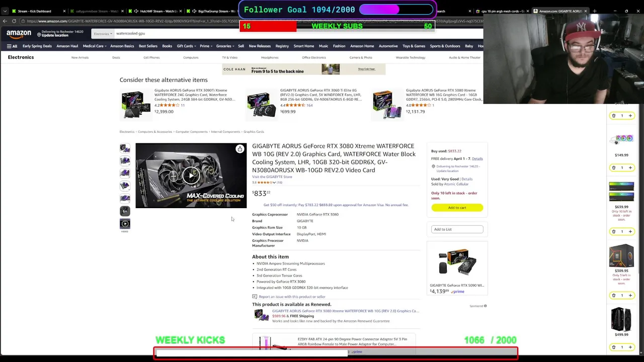Click the Add to List button
Viewport: 644px width, 362px height.
click(x=457, y=229)
